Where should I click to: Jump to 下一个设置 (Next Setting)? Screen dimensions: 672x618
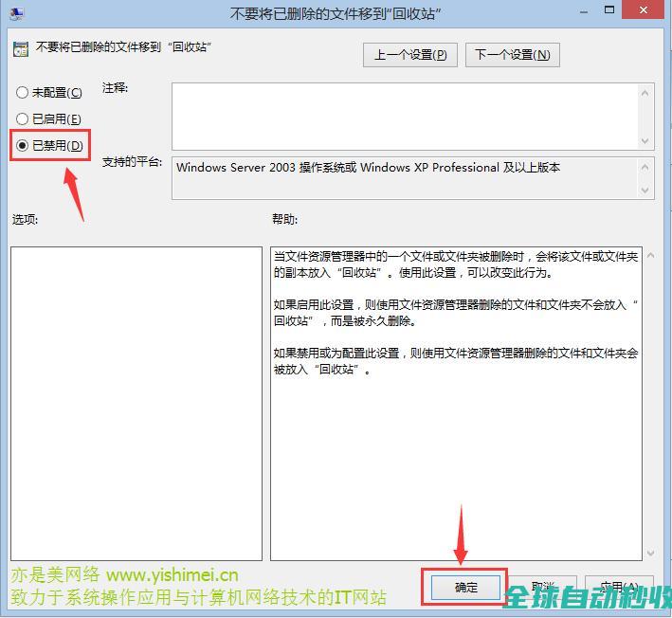(512, 55)
